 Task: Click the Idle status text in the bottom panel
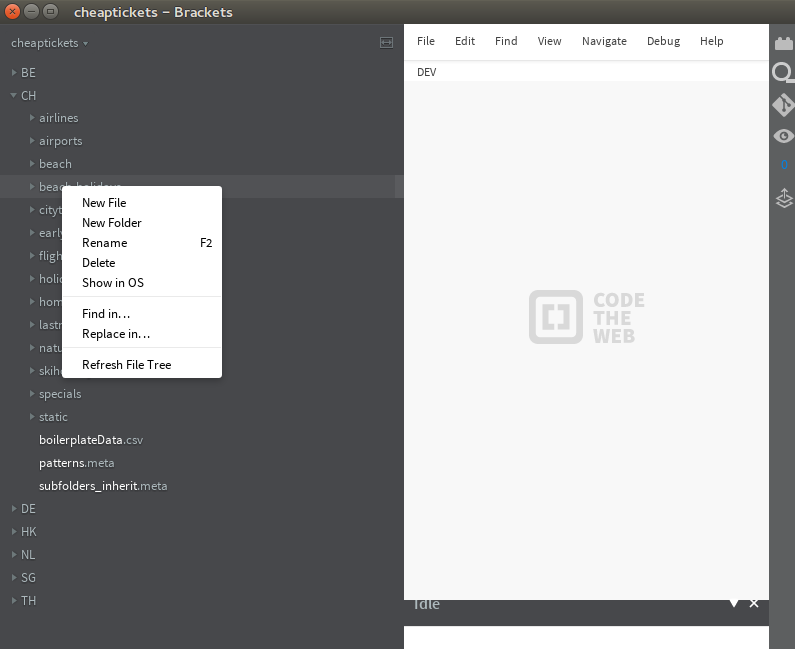coord(426,604)
